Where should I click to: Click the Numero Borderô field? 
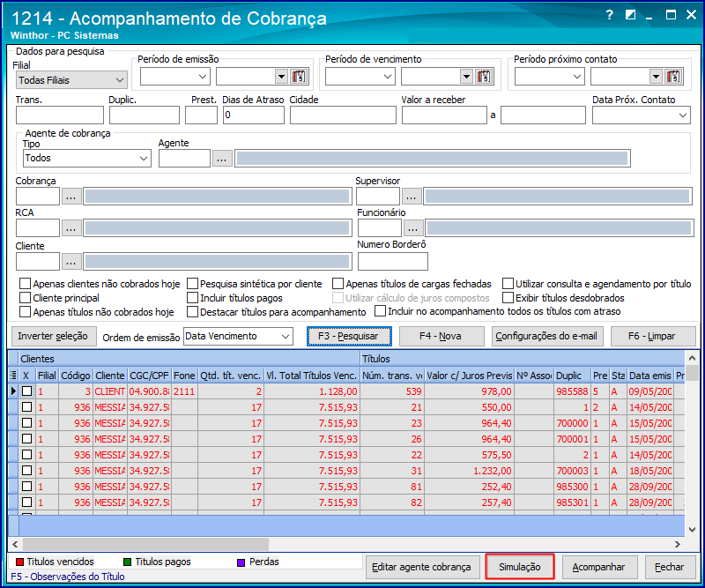393,262
